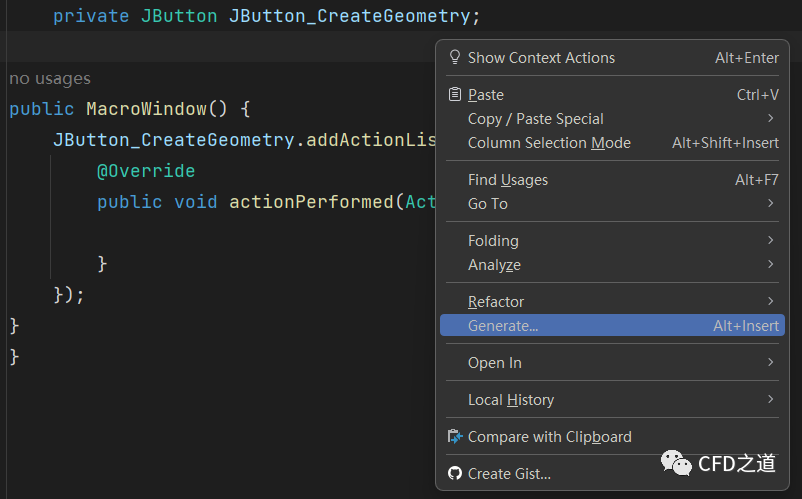Open the Analyze submenu arrow
The height and width of the screenshot is (499, 802).
click(771, 265)
